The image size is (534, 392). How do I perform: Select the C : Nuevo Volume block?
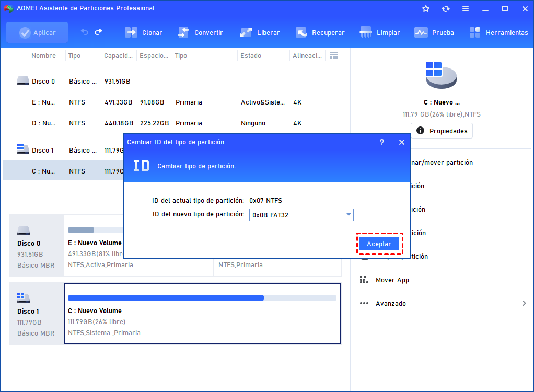coord(202,314)
